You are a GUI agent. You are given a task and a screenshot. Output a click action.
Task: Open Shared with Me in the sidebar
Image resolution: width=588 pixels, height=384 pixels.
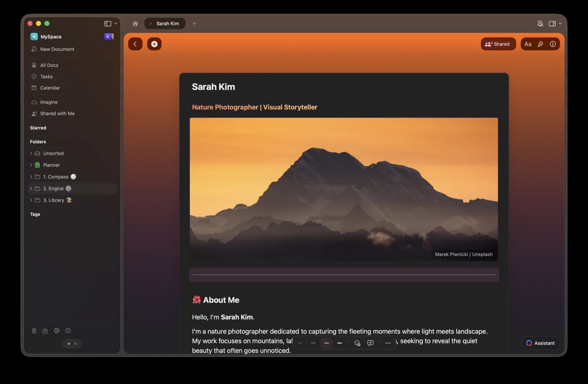57,113
